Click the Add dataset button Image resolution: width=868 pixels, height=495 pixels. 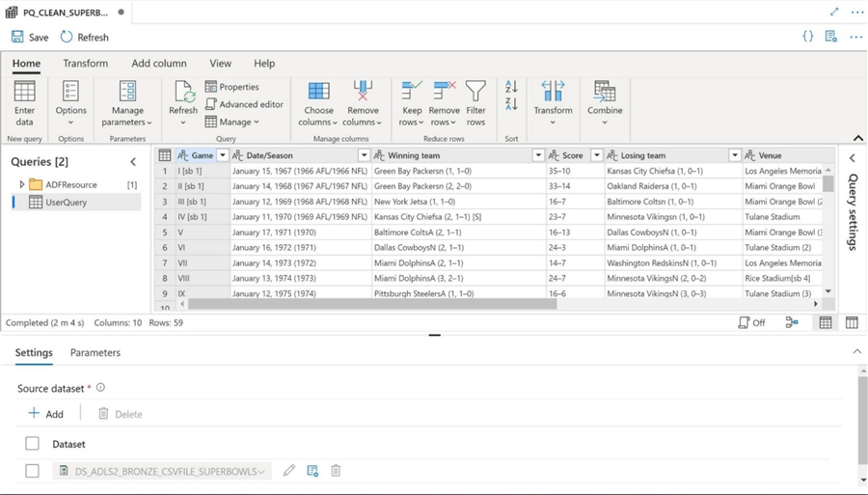point(45,414)
